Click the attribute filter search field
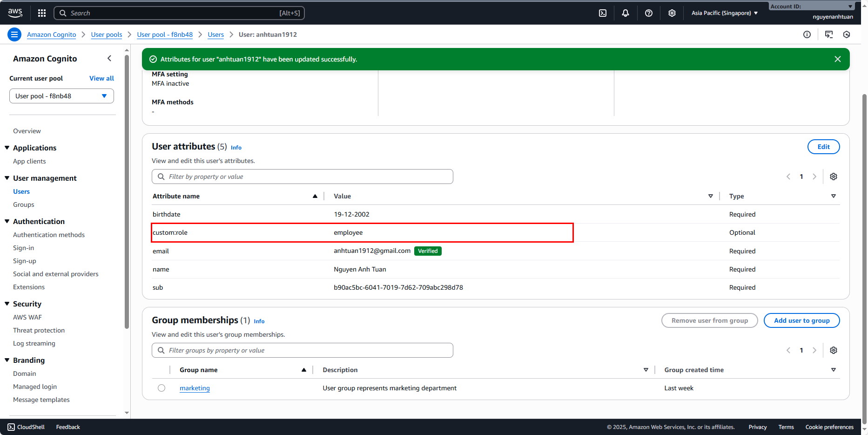The image size is (868, 435). click(x=303, y=177)
